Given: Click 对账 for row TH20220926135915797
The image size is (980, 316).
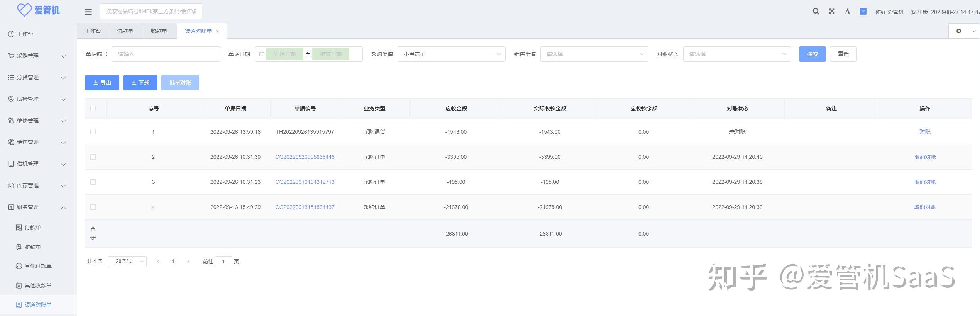Looking at the screenshot, I should [925, 132].
